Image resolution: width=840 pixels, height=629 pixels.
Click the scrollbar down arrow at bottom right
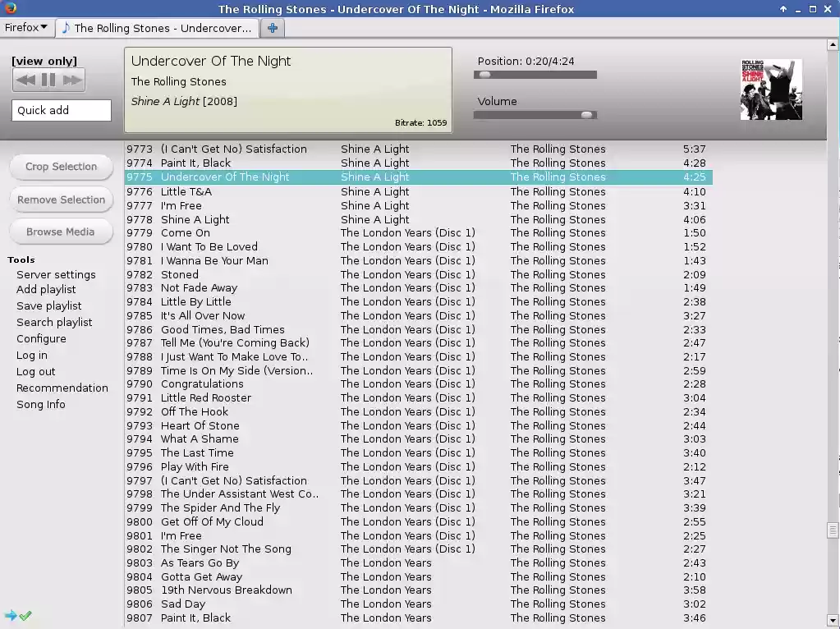pos(833,621)
